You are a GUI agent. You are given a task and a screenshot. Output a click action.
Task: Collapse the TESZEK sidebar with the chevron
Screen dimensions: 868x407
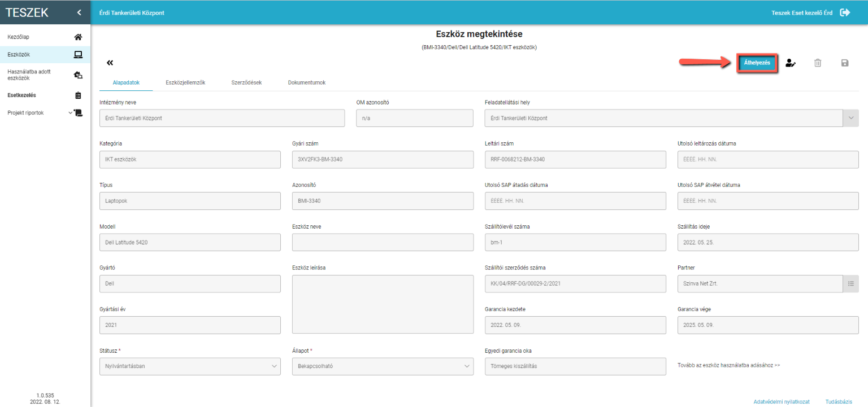tap(79, 12)
